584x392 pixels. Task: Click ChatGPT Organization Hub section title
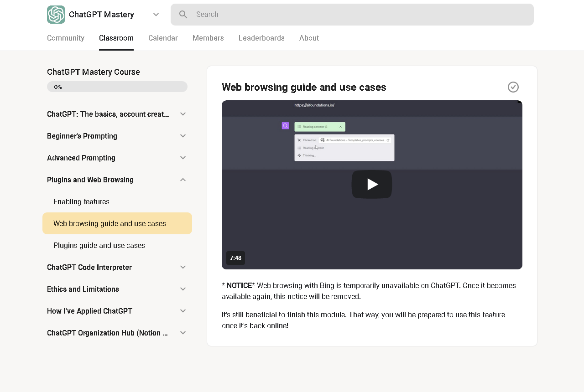[108, 333]
